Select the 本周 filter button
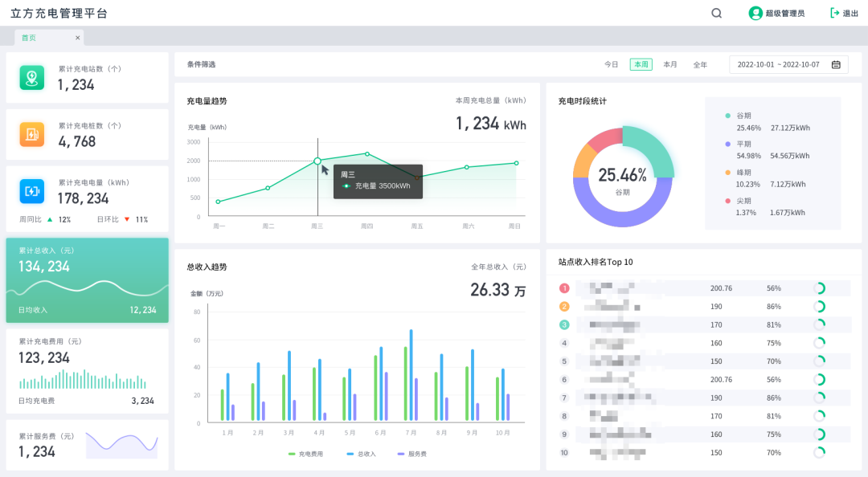This screenshot has height=477, width=868. point(641,65)
